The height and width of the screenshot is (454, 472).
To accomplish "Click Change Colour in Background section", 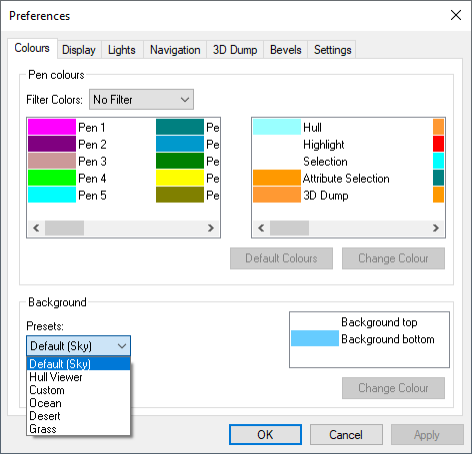I will 393,388.
